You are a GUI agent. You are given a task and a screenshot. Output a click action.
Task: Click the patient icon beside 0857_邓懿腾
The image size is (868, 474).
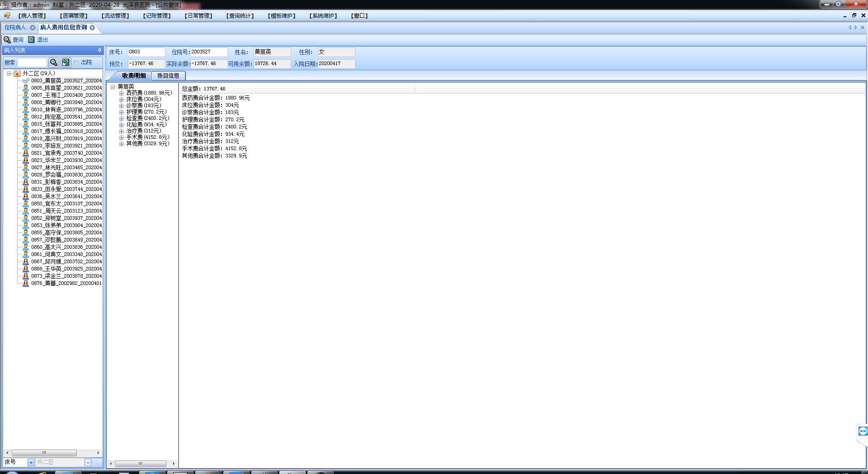pyautogui.click(x=26, y=240)
